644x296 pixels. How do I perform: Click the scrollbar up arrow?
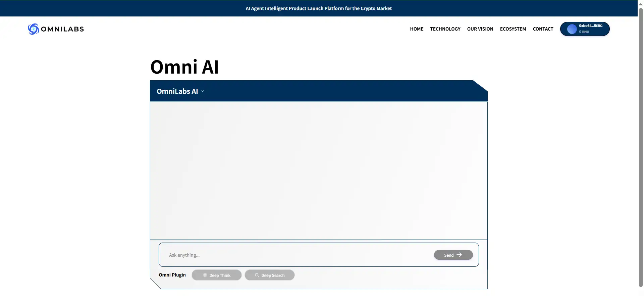coord(641,4)
